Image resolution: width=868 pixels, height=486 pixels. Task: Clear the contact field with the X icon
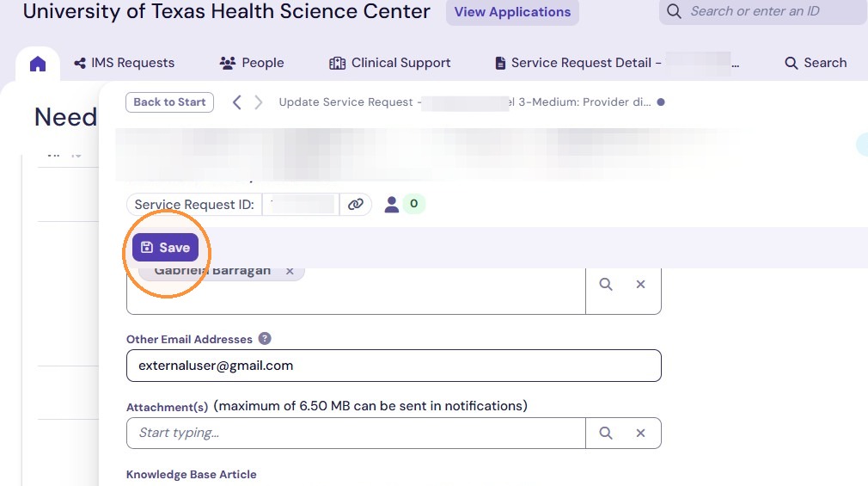[640, 284]
